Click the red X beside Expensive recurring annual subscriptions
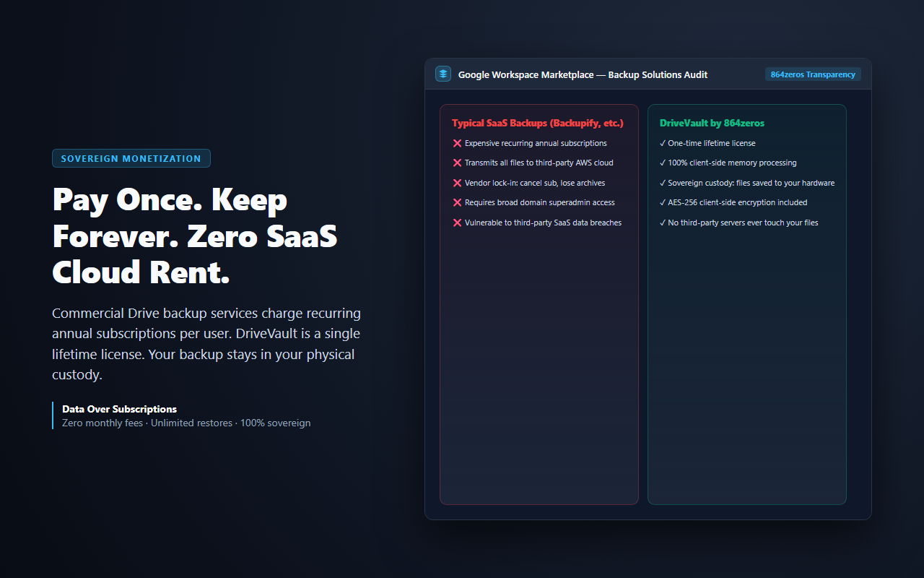This screenshot has height=578, width=924. click(x=457, y=143)
